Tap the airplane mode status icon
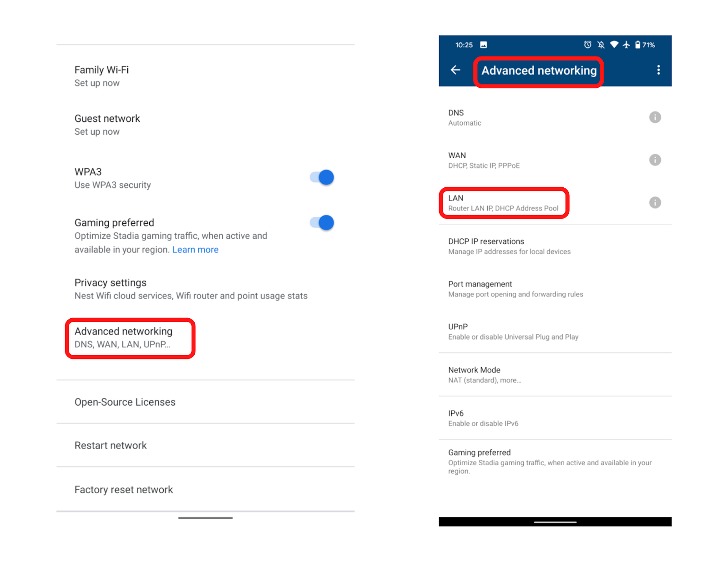This screenshot has height=562, width=728. coord(627,45)
